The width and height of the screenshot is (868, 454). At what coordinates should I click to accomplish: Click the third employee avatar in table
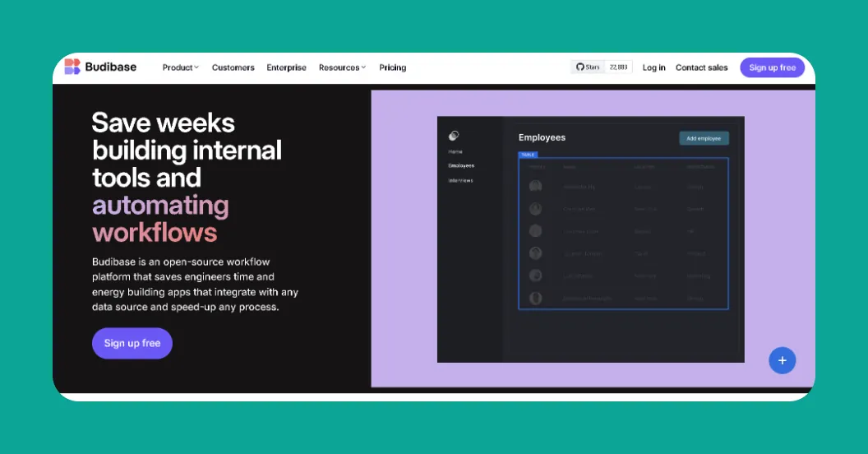[536, 231]
